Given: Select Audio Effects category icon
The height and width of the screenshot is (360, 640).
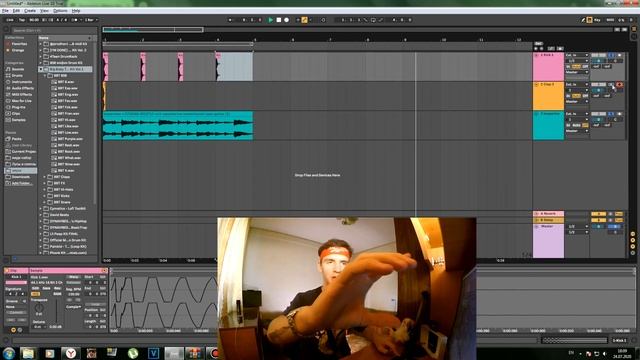Looking at the screenshot, I should coord(8,88).
